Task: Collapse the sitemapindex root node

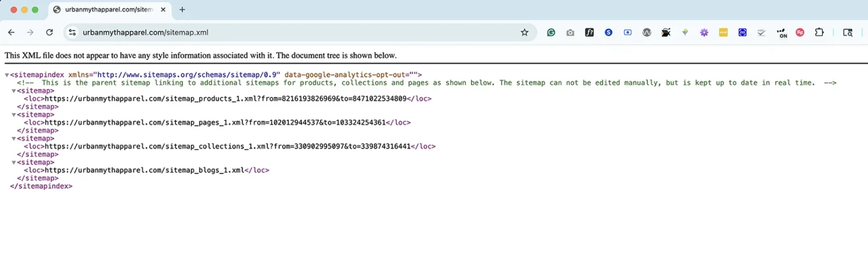Action: pyautogui.click(x=7, y=75)
